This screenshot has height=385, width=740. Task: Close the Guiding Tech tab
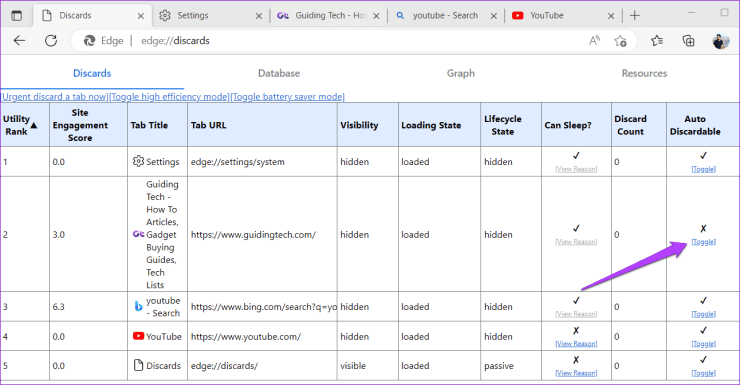[x=376, y=16]
